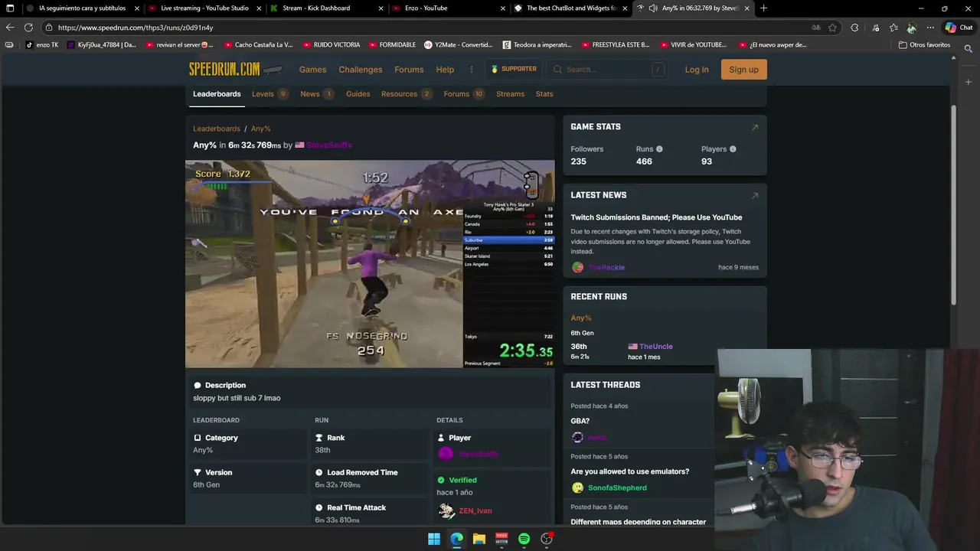Focus the site search field
Viewport: 980px width, 551px height.
(609, 70)
